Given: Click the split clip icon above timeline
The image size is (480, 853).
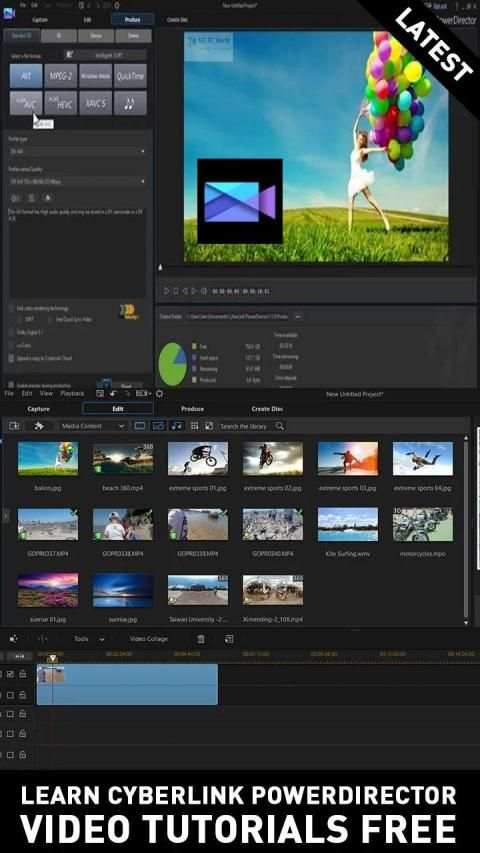Looking at the screenshot, I should 42,639.
